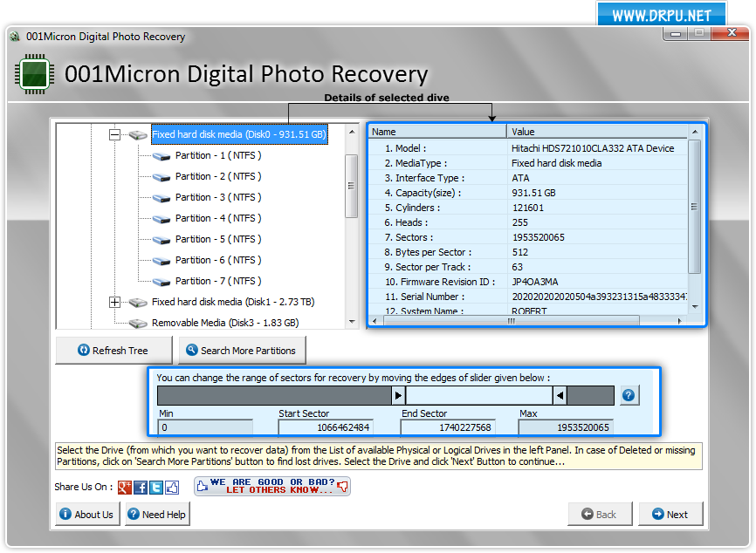
Task: Click the light selected range of sector slider
Action: pos(478,395)
